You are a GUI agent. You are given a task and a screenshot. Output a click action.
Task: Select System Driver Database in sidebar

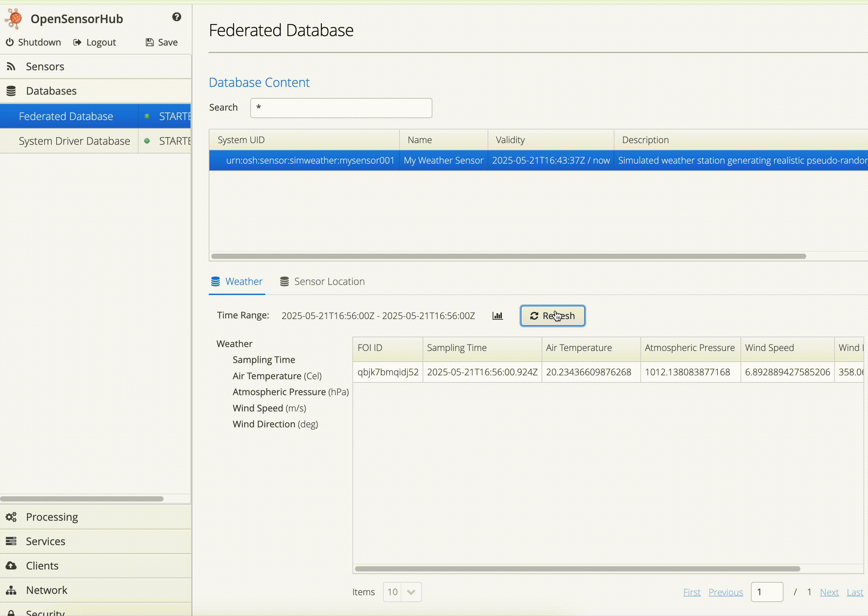click(x=74, y=141)
